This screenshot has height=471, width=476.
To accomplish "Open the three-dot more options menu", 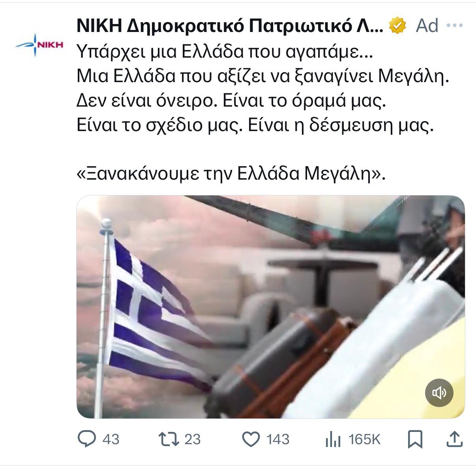I will pyautogui.click(x=454, y=26).
